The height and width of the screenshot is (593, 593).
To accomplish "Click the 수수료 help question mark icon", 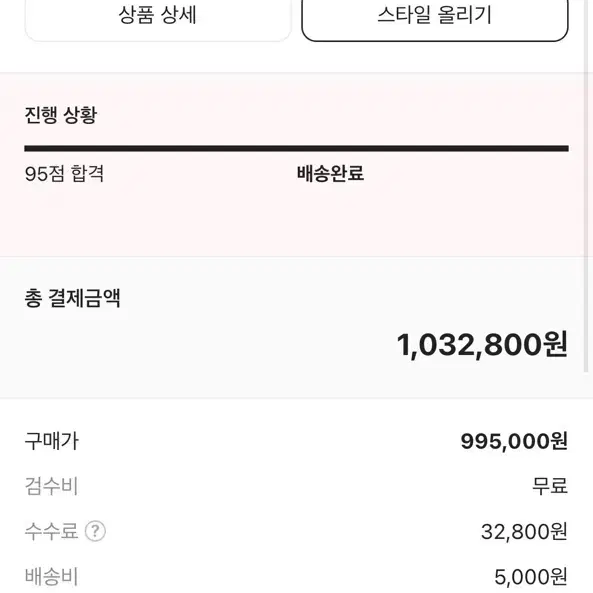I will (x=95, y=531).
